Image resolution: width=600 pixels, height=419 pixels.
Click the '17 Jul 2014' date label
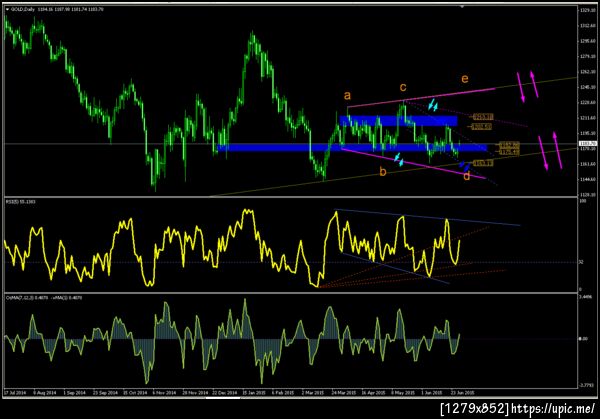pos(15,393)
